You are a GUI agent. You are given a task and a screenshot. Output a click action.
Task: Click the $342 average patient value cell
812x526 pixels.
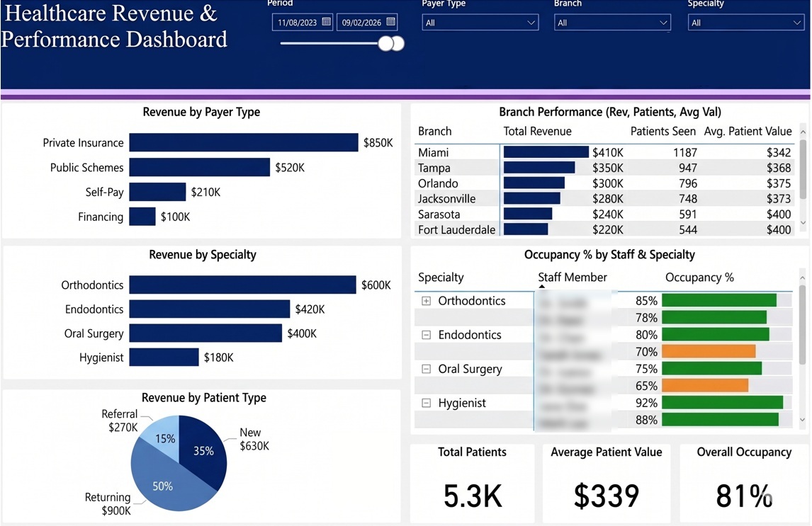coord(779,153)
